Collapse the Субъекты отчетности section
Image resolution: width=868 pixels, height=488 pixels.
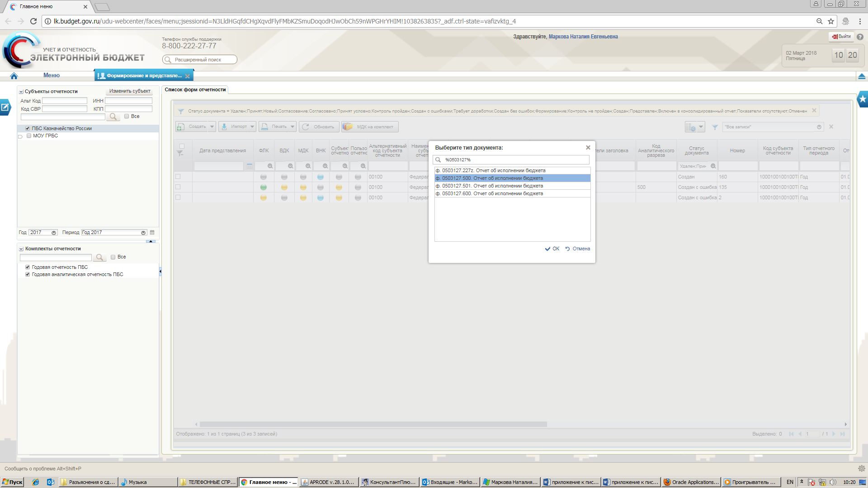21,92
